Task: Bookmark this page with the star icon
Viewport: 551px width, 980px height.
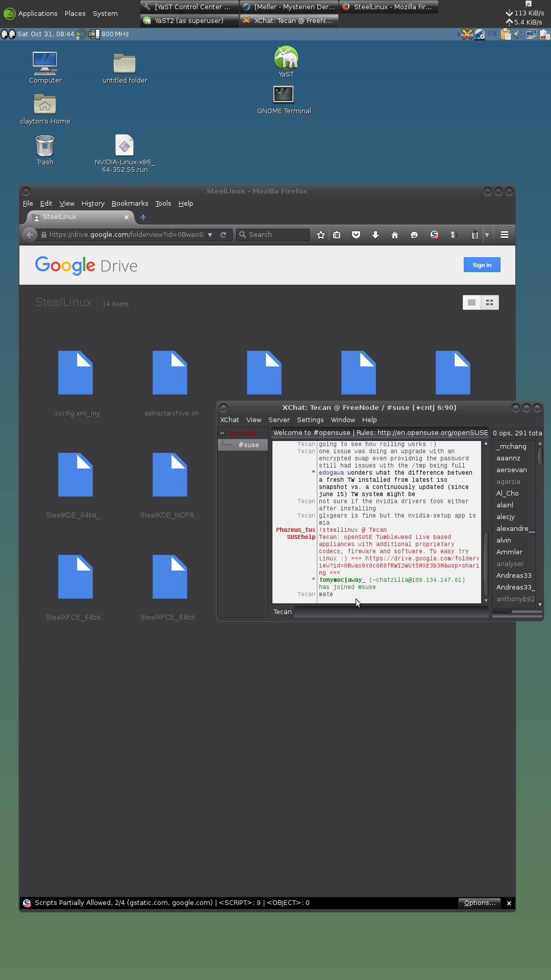Action: 320,235
